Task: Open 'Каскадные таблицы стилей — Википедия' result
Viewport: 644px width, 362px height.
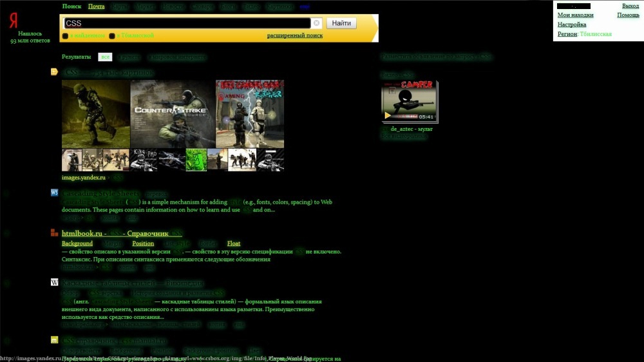Action: coord(132,283)
